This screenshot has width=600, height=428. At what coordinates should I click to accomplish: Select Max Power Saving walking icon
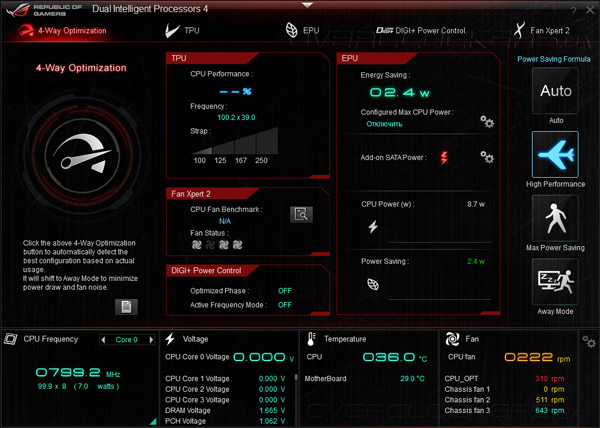tap(555, 218)
